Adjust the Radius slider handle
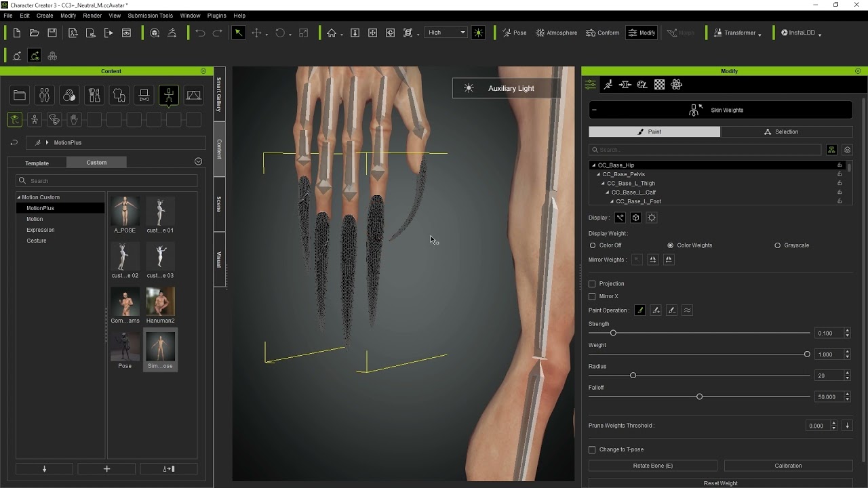Viewport: 868px width, 488px height. [633, 375]
